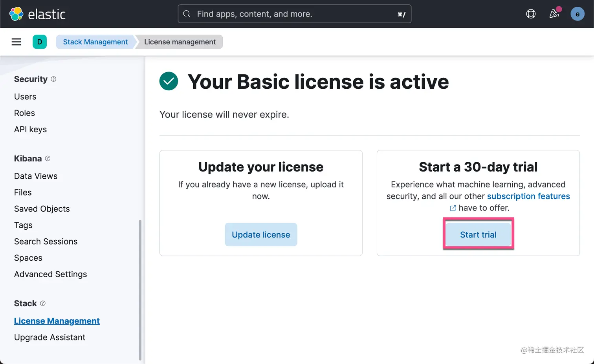This screenshot has width=594, height=364.
Task: Click the keyboard shortcut hint in search bar
Action: coord(401,15)
